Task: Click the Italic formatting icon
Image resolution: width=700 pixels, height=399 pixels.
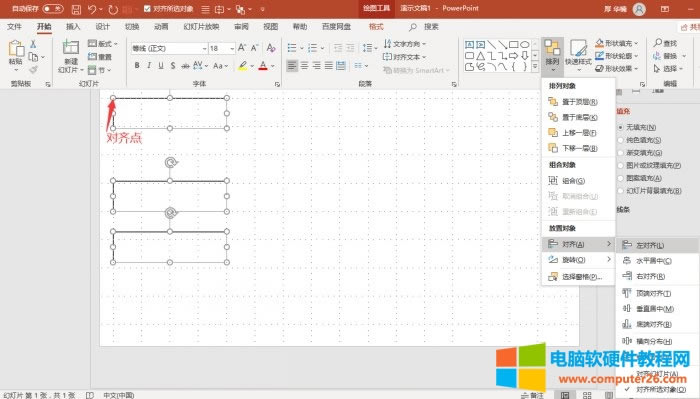Action: [x=149, y=66]
